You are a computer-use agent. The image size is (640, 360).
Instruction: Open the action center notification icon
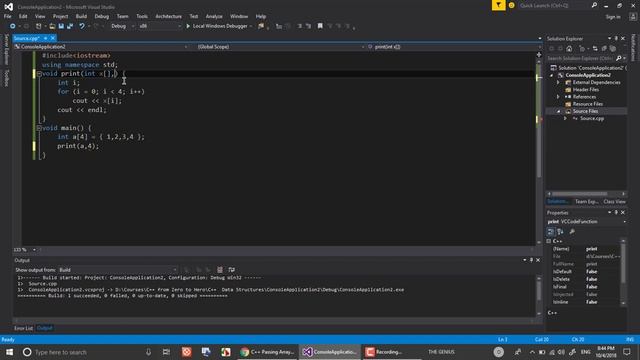pyautogui.click(x=627, y=352)
